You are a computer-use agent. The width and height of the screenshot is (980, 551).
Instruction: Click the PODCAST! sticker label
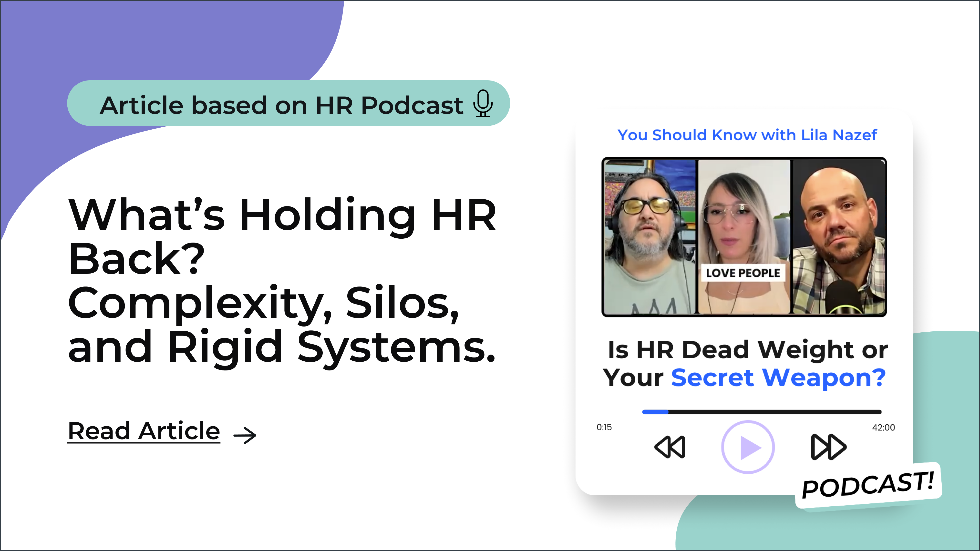tap(868, 485)
